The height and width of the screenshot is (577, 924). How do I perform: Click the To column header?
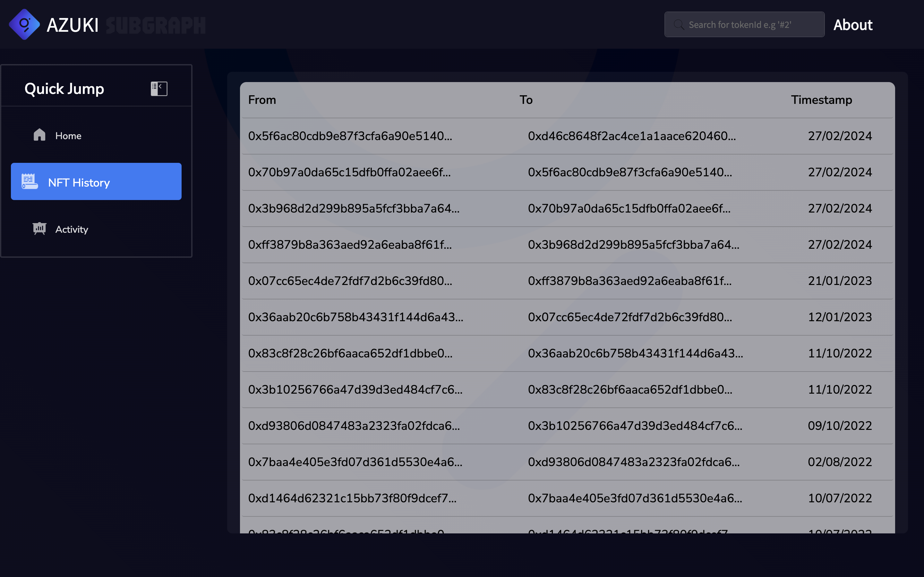point(526,100)
